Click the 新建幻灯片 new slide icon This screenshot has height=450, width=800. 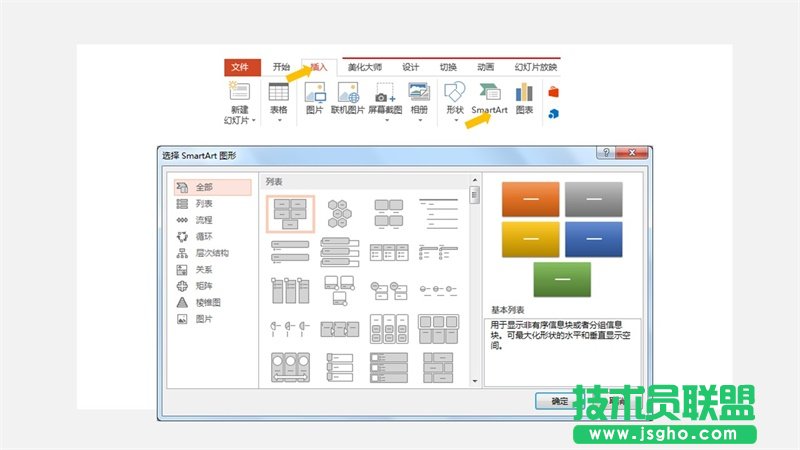pyautogui.click(x=239, y=93)
